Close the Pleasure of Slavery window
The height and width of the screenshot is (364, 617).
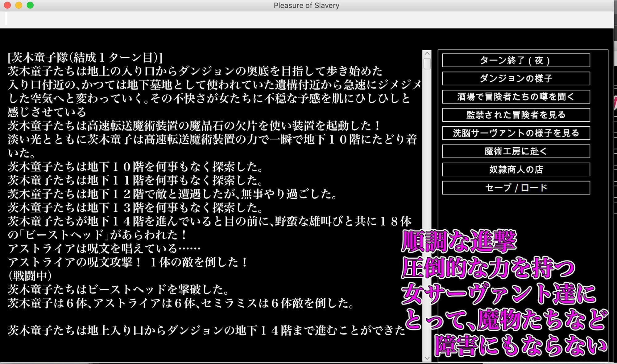coord(7,5)
